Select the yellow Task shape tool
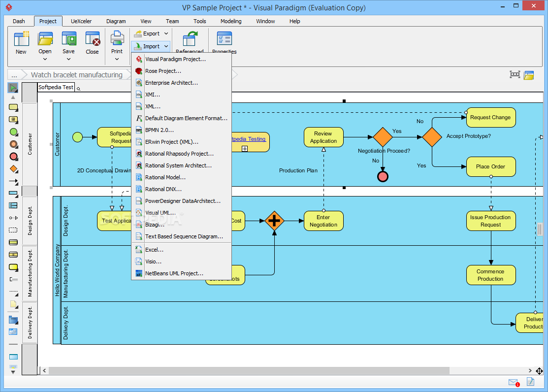This screenshot has height=392, width=548. (13, 107)
